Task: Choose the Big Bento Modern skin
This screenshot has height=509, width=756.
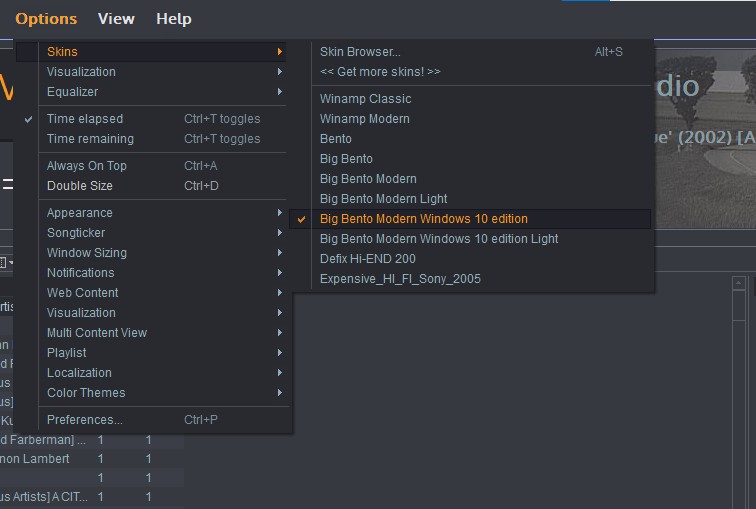Action: coord(471,179)
